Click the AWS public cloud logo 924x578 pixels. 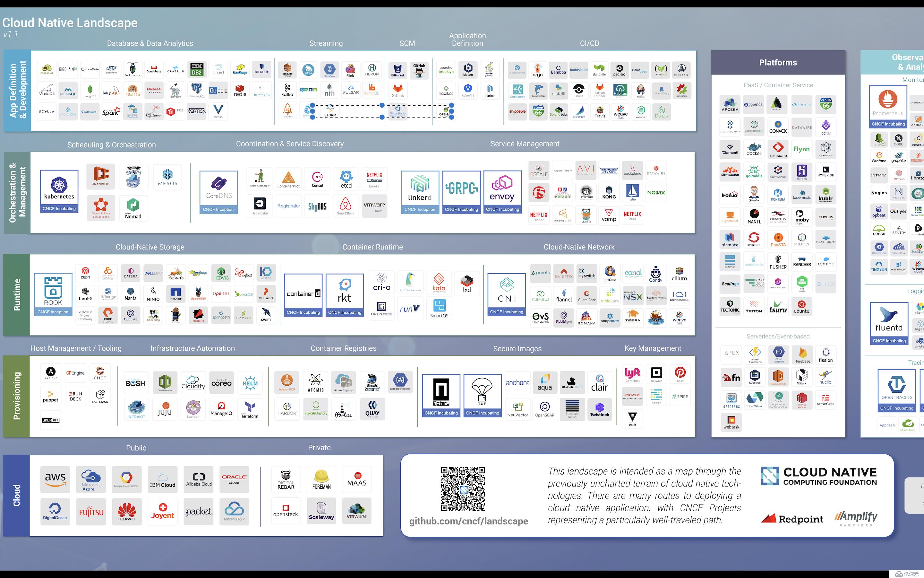coord(56,479)
